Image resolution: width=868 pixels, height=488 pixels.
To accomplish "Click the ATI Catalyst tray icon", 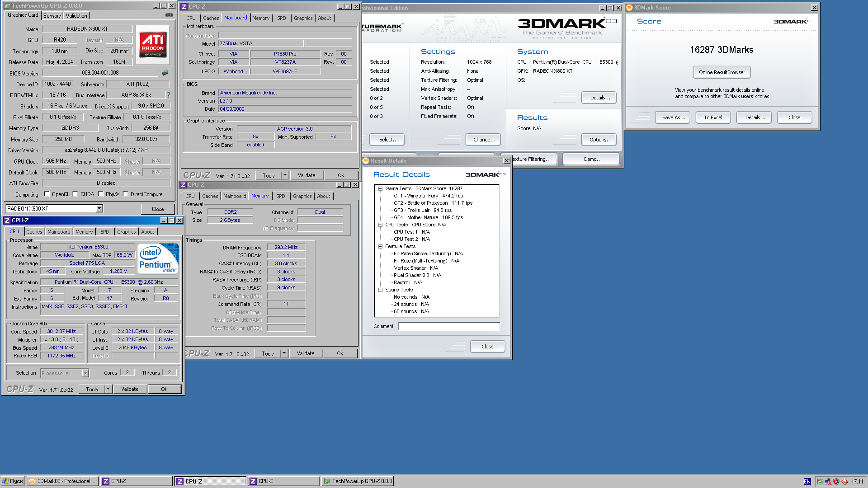I will (x=844, y=482).
